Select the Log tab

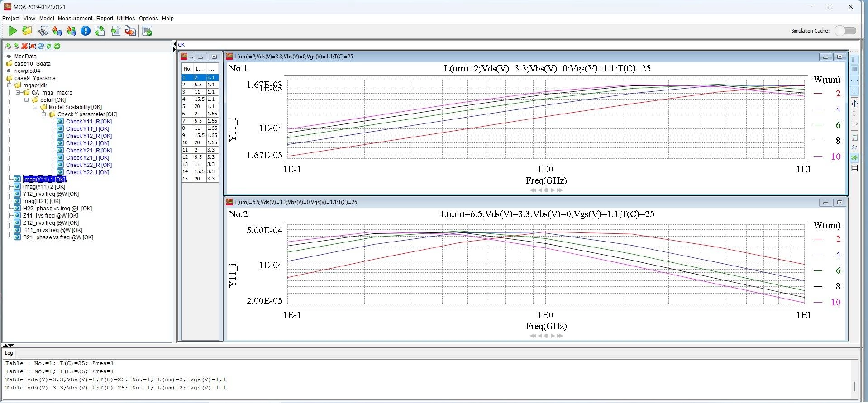pyautogui.click(x=9, y=353)
